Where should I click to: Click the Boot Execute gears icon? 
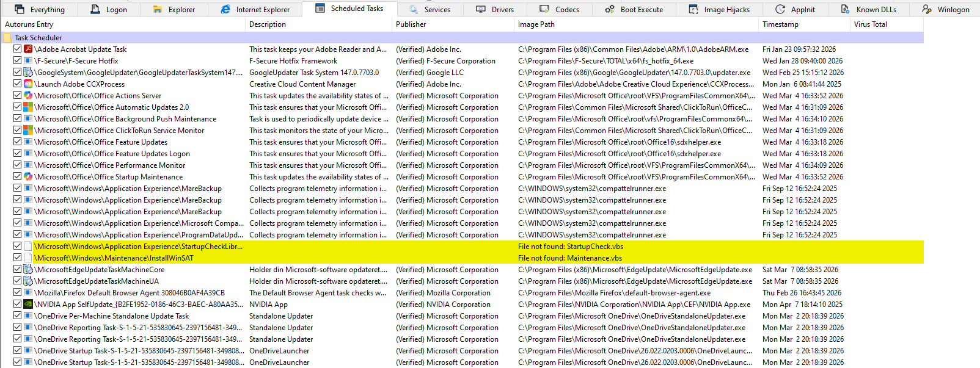click(x=610, y=9)
